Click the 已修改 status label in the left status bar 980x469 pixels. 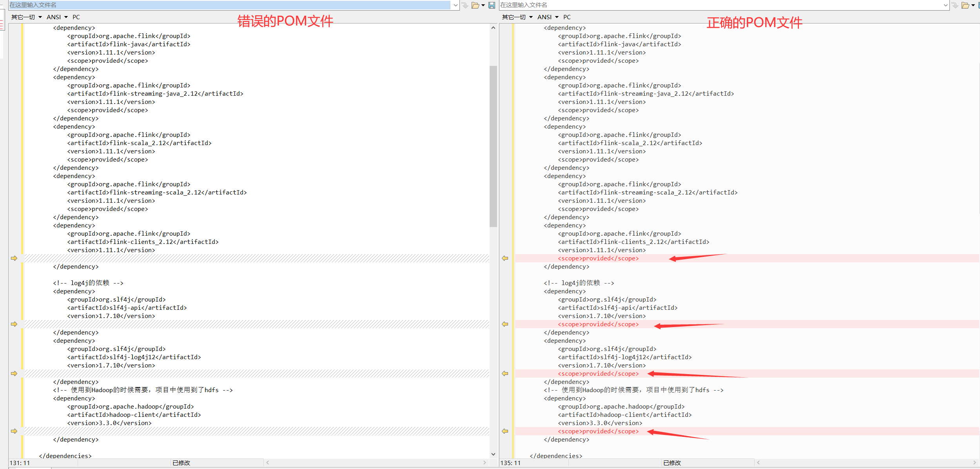[x=182, y=463]
